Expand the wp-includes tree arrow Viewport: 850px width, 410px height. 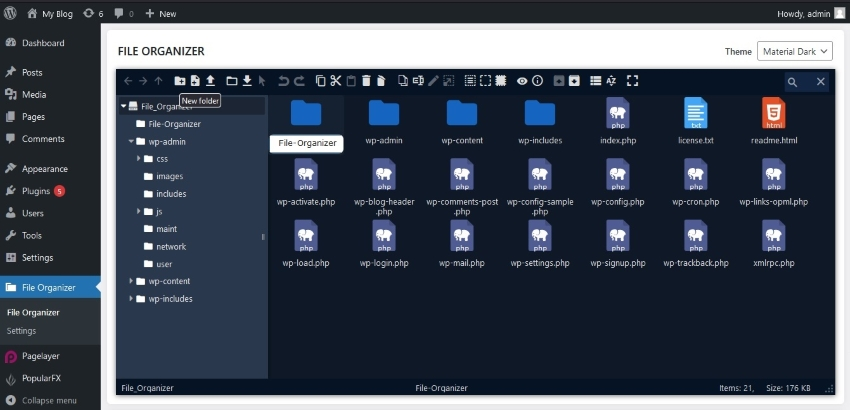click(131, 298)
